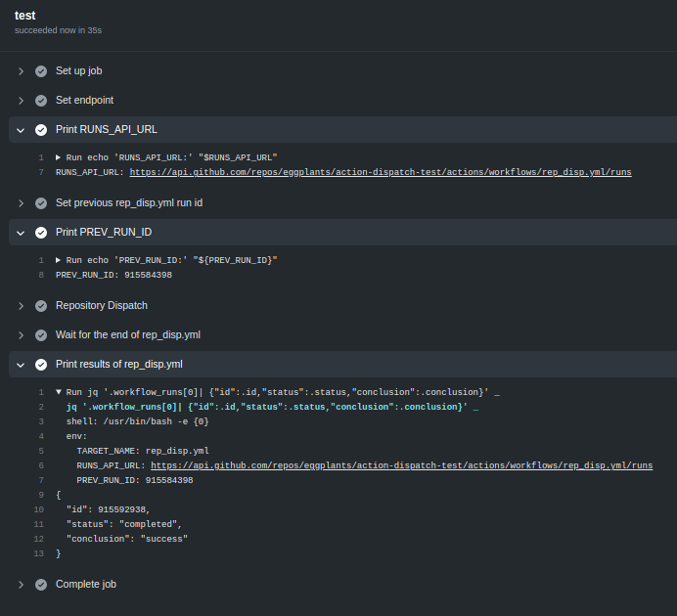Click Print results of rep_disp.yml title

click(119, 364)
